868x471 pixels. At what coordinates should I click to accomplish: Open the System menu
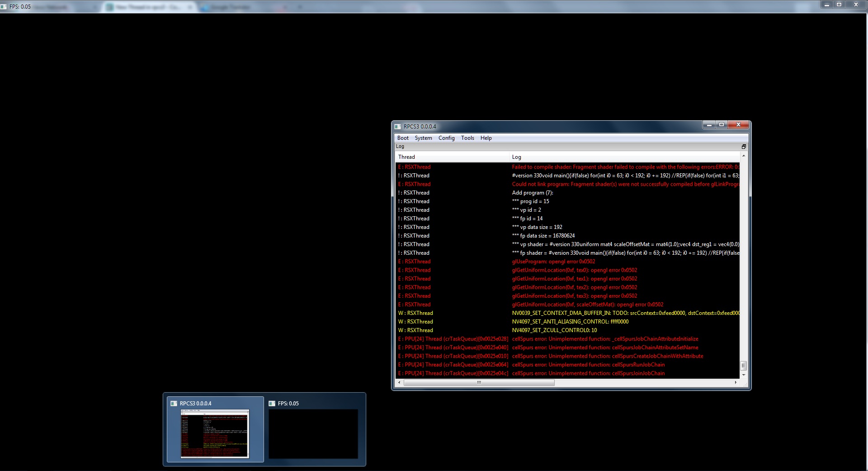(423, 138)
